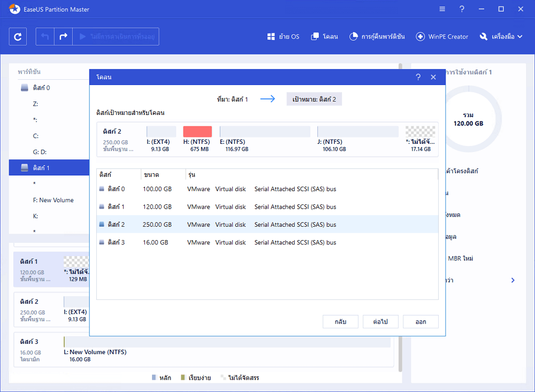Select L: New Volume (NTFS) bar

(x=227, y=342)
